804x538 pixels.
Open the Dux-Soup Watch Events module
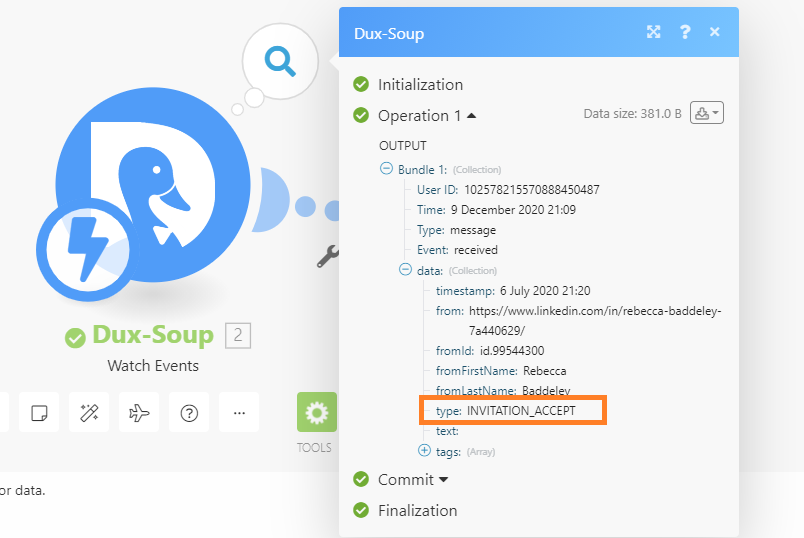[x=153, y=185]
